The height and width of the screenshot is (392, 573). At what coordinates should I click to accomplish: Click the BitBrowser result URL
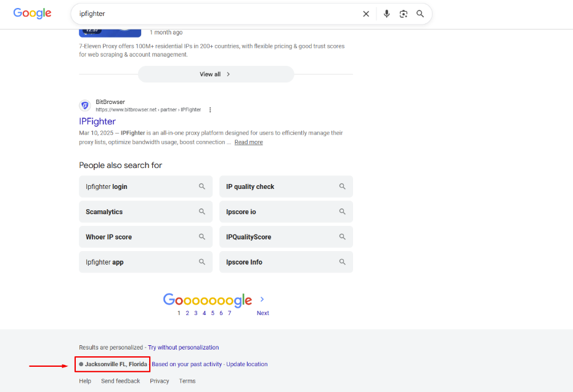148,110
